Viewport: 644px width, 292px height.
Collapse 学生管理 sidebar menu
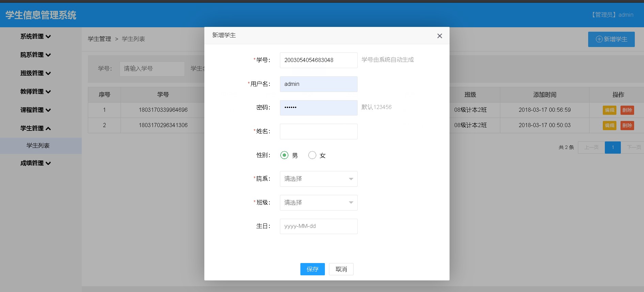[35, 128]
